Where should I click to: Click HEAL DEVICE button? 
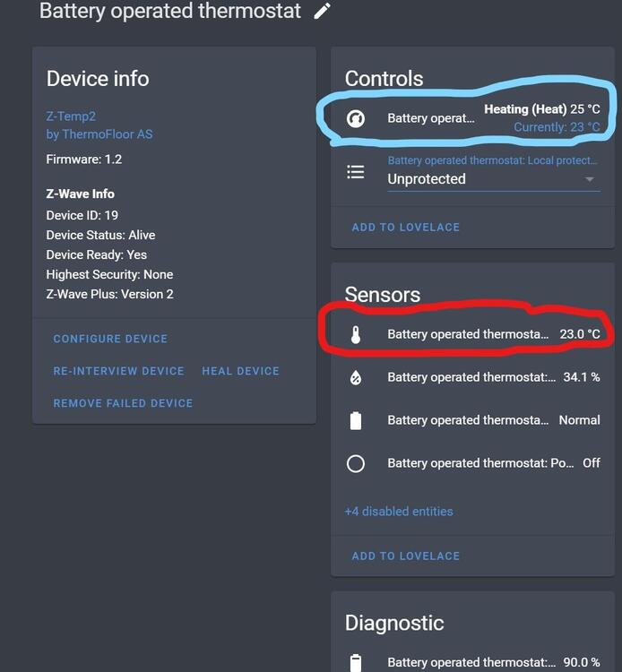pos(240,371)
